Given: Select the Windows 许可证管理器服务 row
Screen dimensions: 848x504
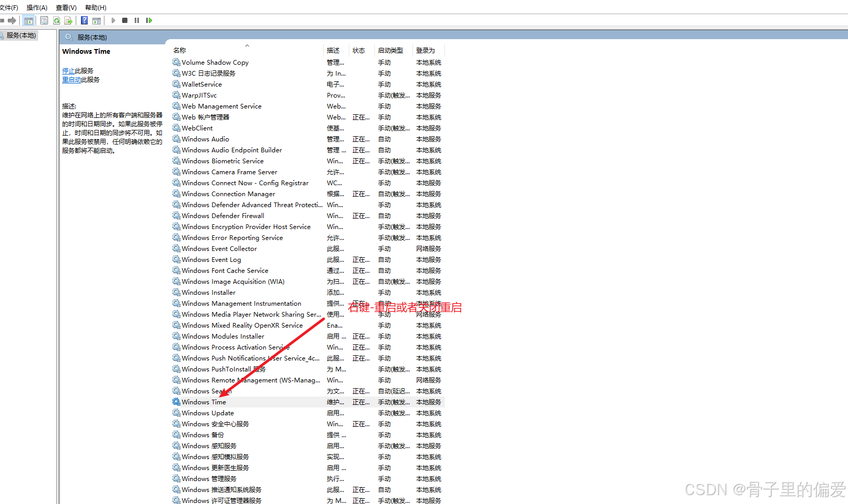Looking at the screenshot, I should coord(308,500).
